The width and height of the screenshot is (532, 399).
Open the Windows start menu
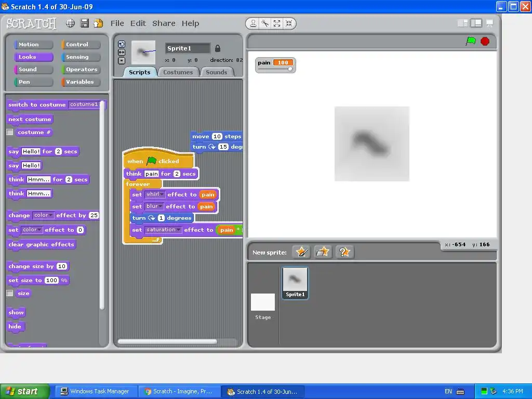click(25, 392)
